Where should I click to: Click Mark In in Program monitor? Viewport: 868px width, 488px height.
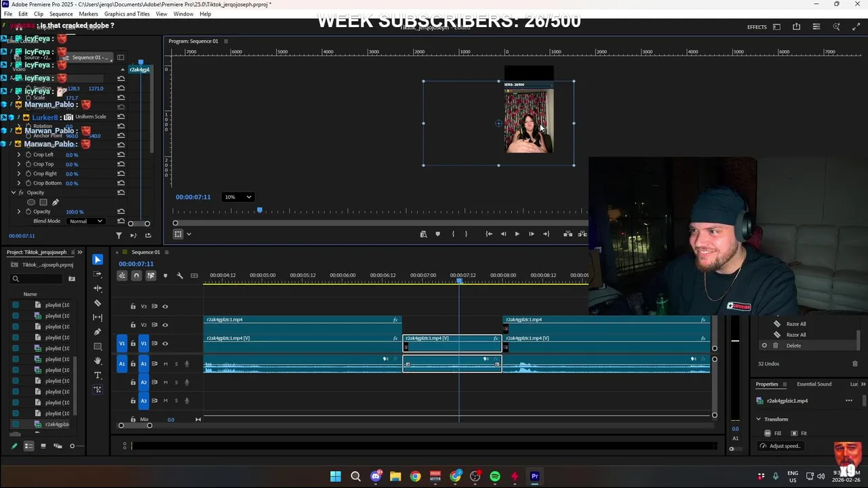click(x=453, y=234)
